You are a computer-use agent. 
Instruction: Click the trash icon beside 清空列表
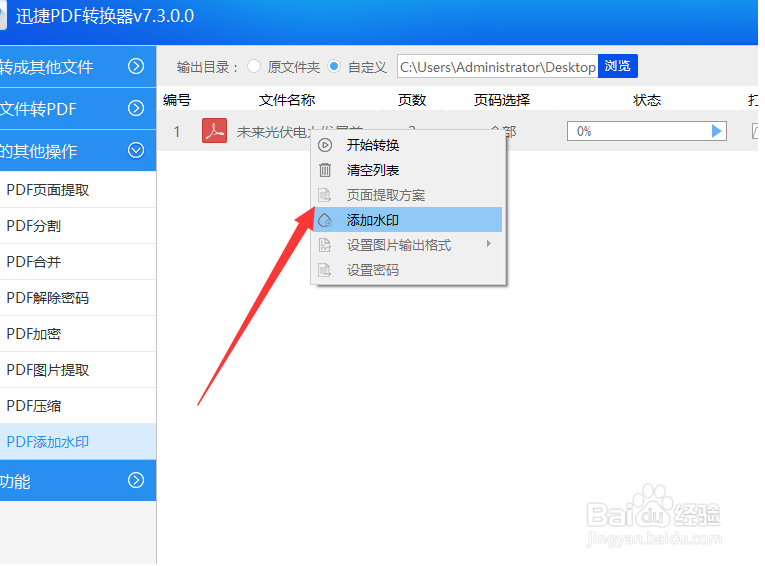tap(325, 170)
